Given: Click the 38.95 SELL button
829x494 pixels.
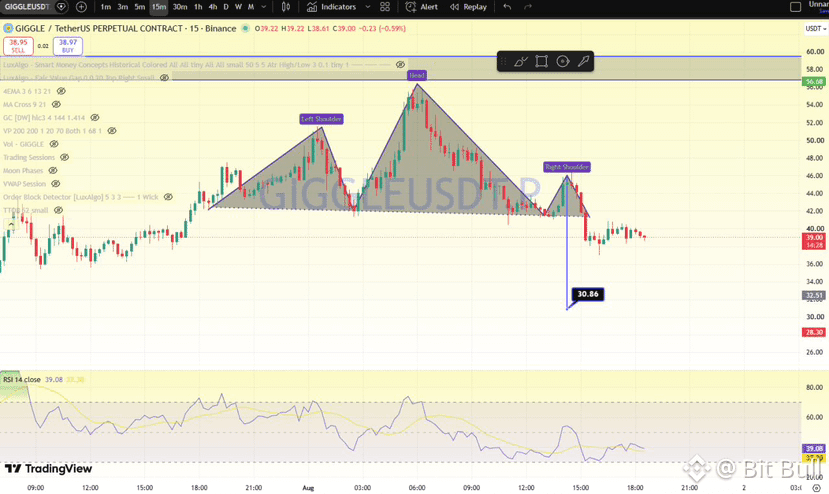Looking at the screenshot, I should [18, 46].
